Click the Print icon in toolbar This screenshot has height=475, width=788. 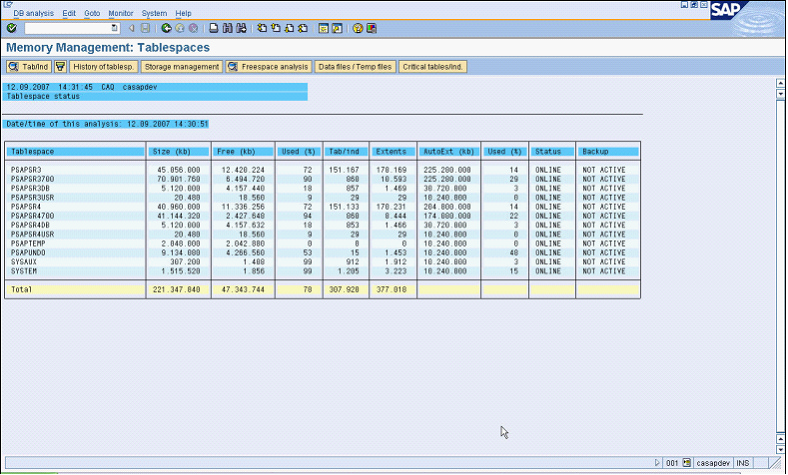(x=214, y=28)
